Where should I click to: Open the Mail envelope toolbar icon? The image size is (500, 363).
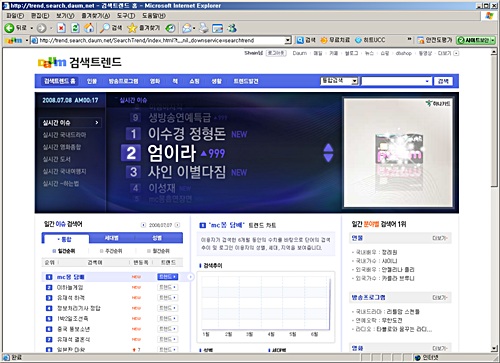(x=186, y=28)
